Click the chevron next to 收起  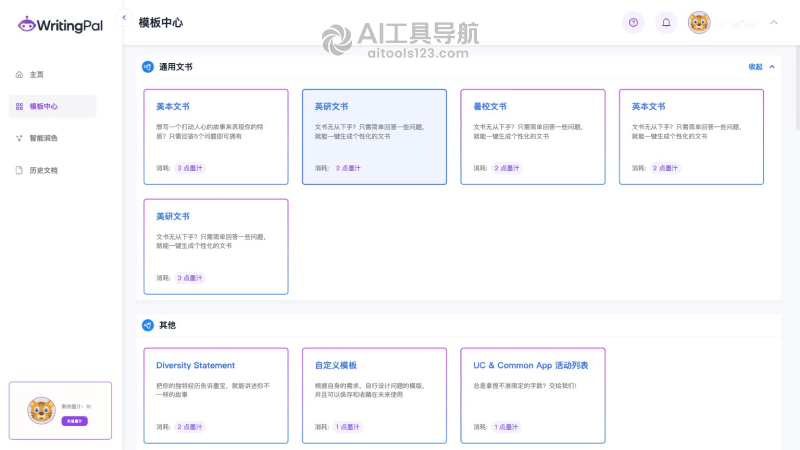point(772,67)
